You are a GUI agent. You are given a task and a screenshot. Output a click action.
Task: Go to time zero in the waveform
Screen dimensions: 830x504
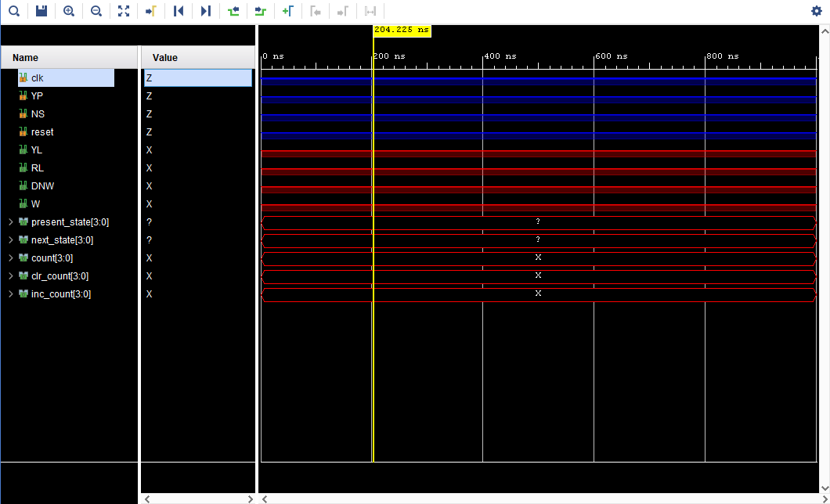point(179,11)
